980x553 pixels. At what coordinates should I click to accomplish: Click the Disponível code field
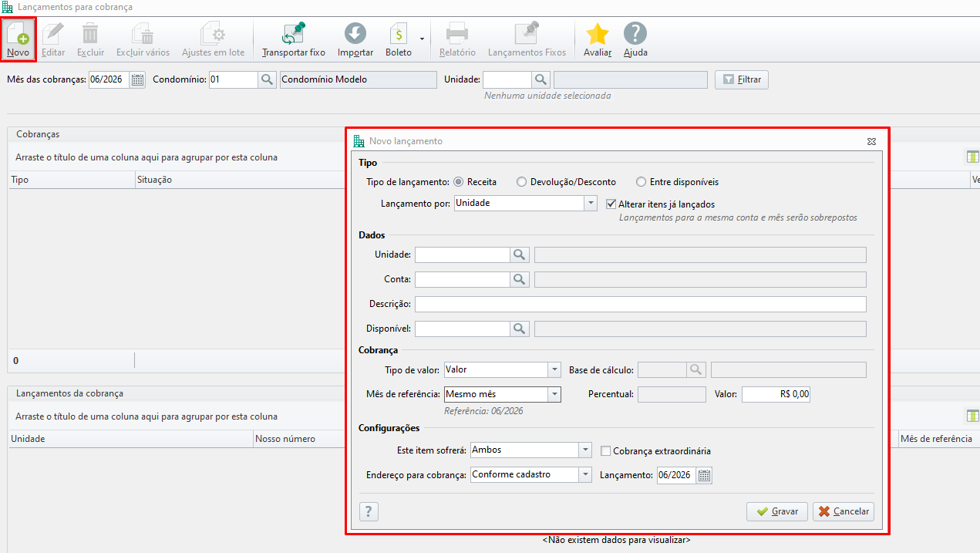click(462, 329)
